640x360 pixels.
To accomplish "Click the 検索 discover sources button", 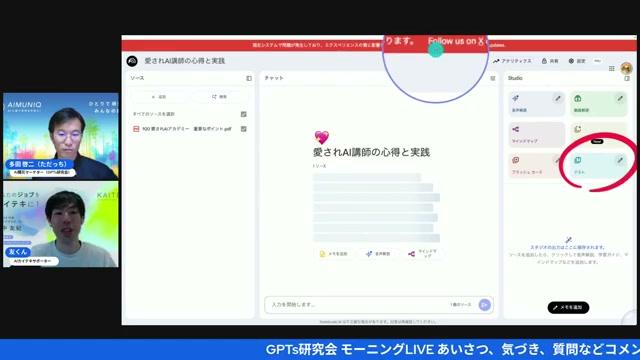I will point(219,97).
